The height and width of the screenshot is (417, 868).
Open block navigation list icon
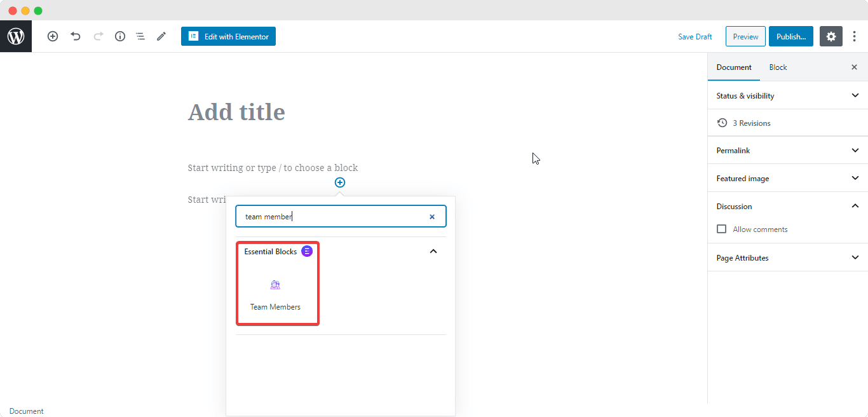[x=140, y=36]
